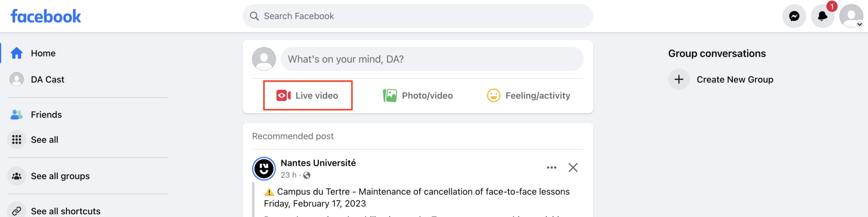Click the Facebook logo

coord(46,16)
